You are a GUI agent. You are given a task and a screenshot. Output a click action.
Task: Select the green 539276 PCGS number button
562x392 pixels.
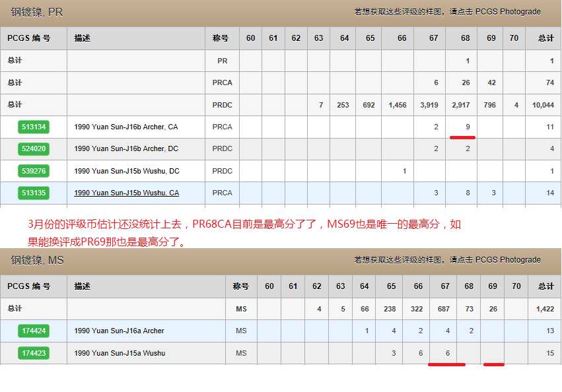pos(34,172)
